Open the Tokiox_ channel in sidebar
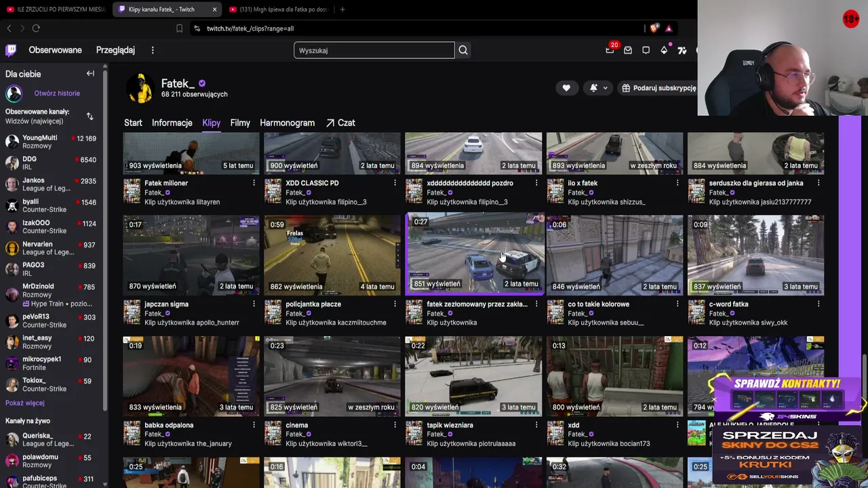The height and width of the screenshot is (488, 868). 52,384
